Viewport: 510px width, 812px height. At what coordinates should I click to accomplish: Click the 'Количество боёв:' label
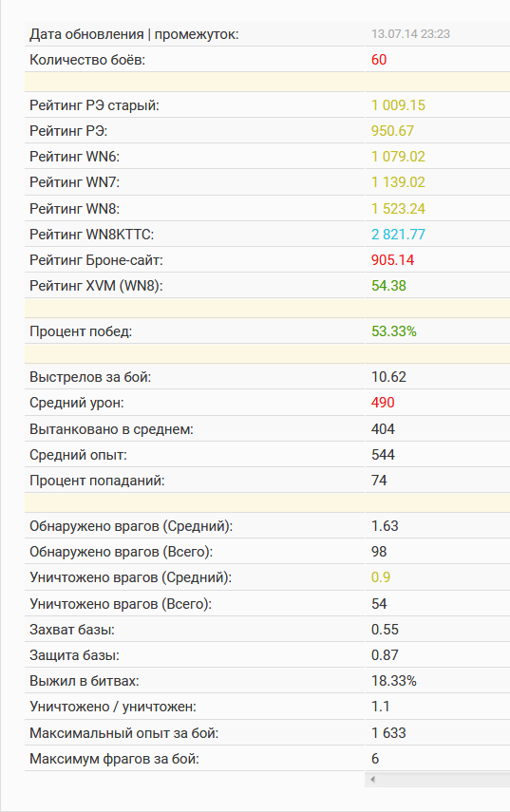click(87, 60)
